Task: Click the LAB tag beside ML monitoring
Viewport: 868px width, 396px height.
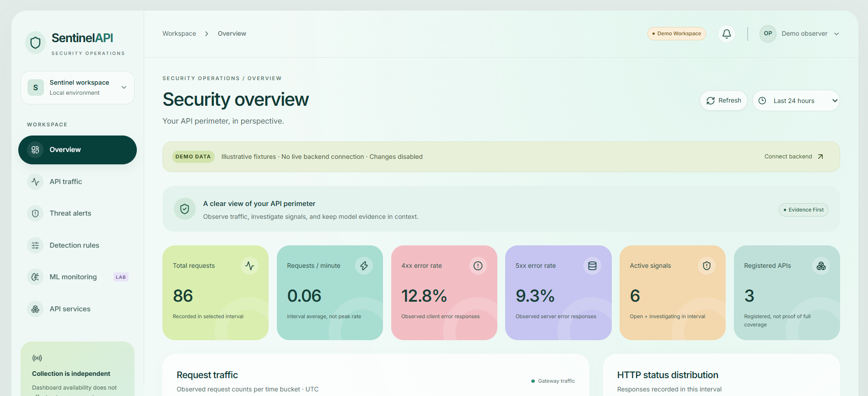Action: 121,277
